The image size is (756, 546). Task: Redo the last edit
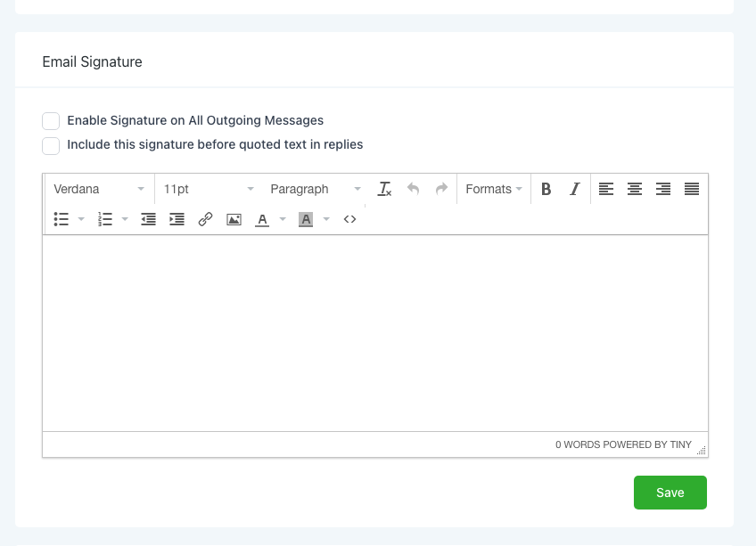pyautogui.click(x=441, y=189)
